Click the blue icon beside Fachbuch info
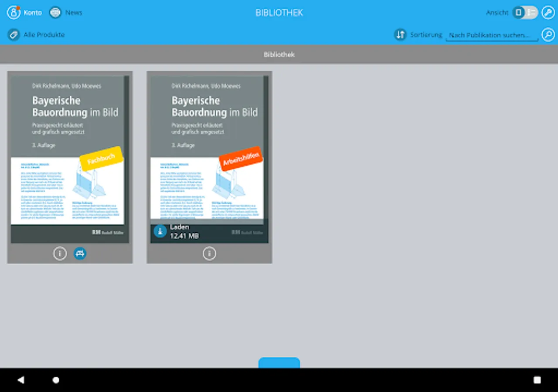 click(x=80, y=253)
